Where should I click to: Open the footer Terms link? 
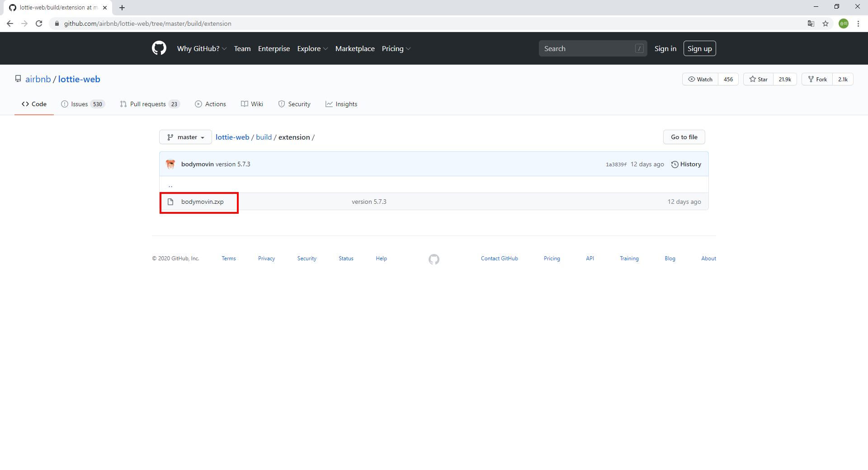click(229, 258)
